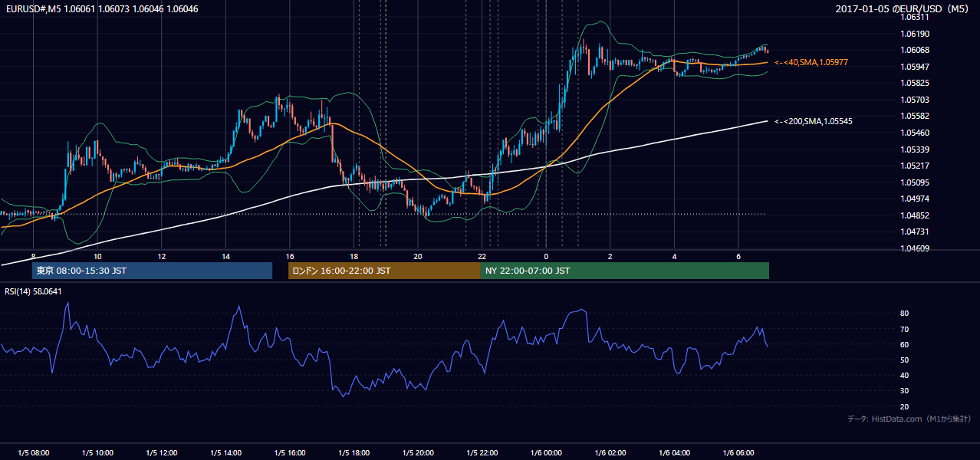Click hour marker 0 under the price chart
This screenshot has height=460, width=980.
coord(546,256)
